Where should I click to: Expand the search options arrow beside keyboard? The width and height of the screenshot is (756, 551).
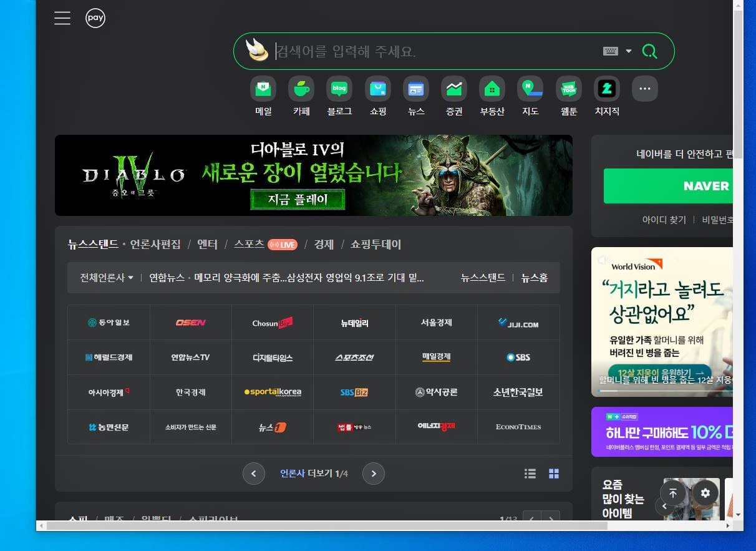tap(628, 51)
